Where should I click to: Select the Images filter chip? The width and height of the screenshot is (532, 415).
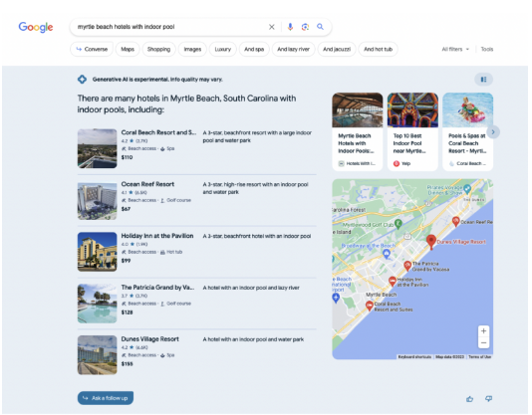click(x=192, y=49)
